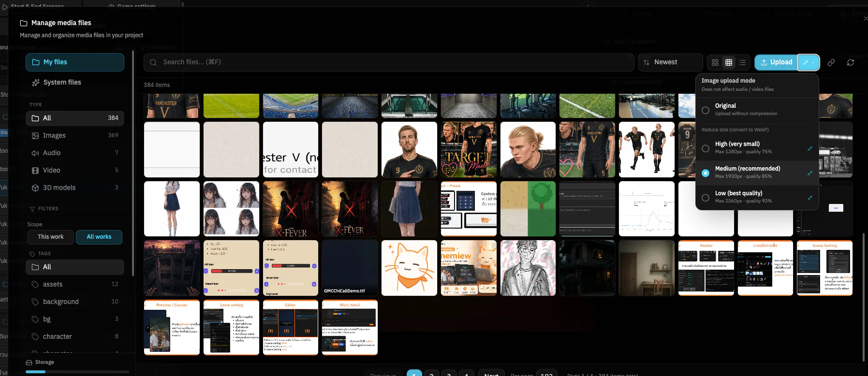Filter media by Audio
The width and height of the screenshot is (868, 376).
click(75, 153)
